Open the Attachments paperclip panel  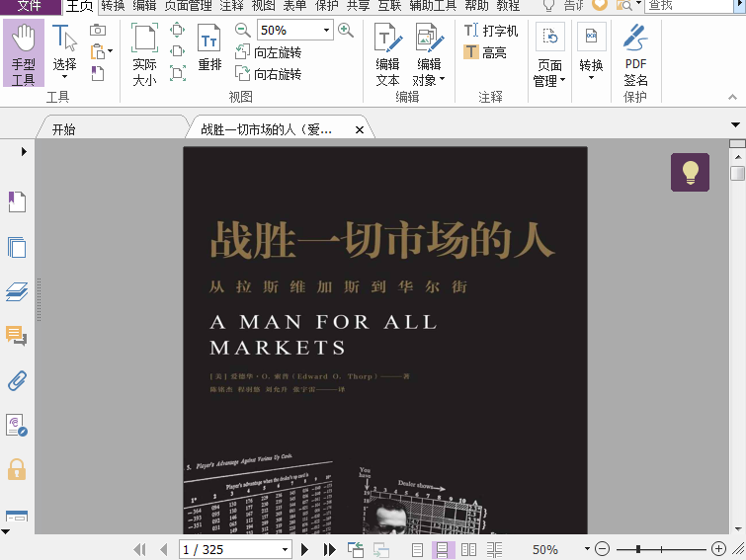[17, 381]
